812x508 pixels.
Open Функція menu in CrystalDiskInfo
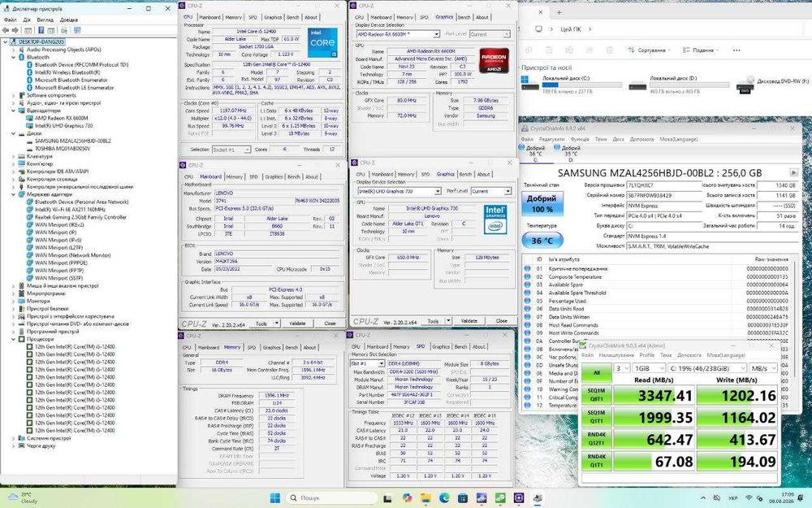(x=580, y=140)
